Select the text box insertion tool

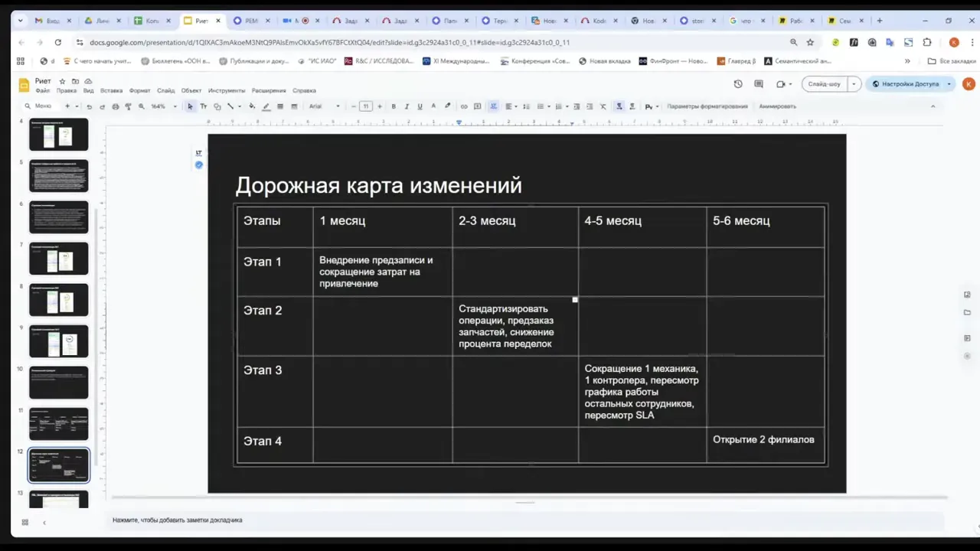click(x=204, y=106)
